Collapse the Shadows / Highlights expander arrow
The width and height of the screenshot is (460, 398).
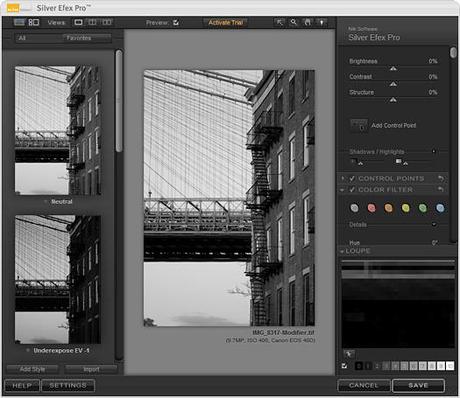click(434, 151)
